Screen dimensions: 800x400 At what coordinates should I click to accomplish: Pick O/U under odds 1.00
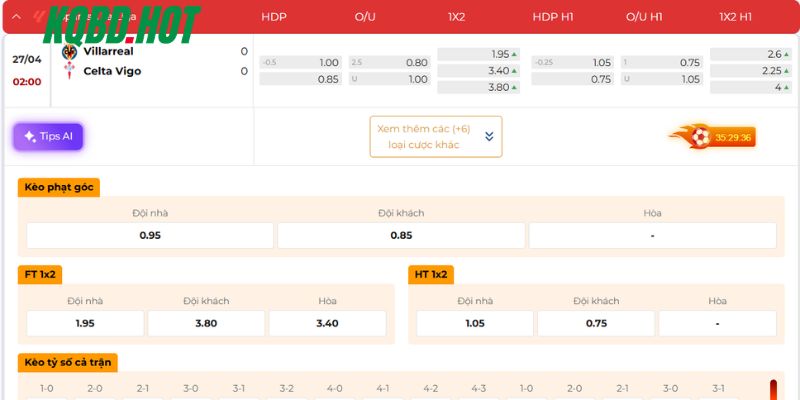390,79
